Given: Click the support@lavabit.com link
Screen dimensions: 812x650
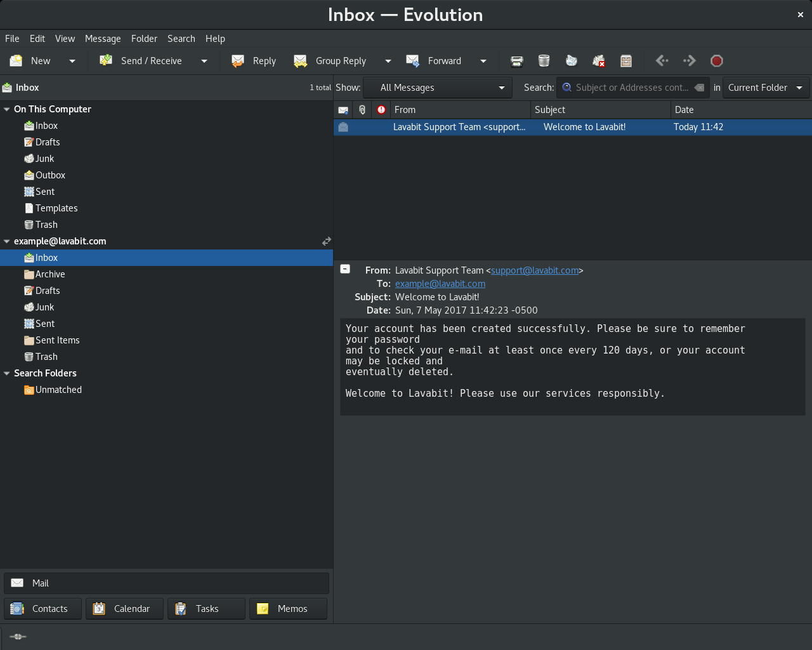Looking at the screenshot, I should pyautogui.click(x=535, y=270).
